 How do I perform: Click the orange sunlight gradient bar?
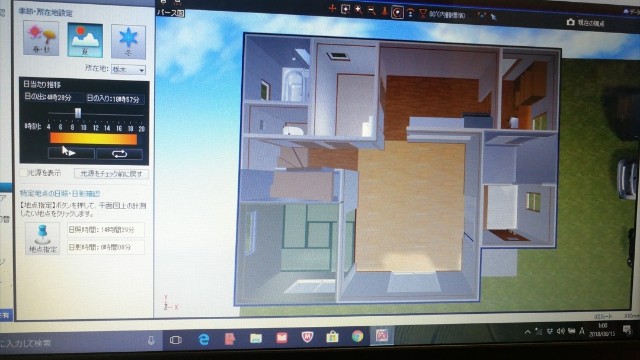(x=93, y=139)
